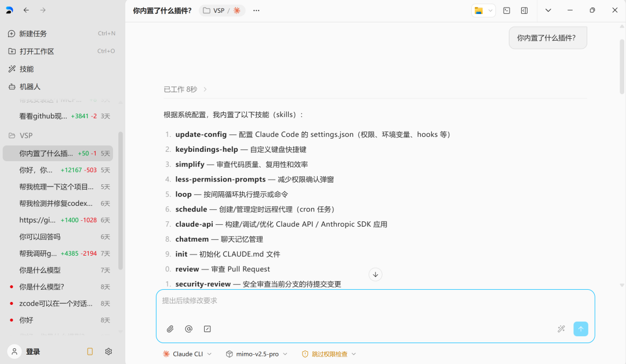626x364 pixels.
Task: Click the keybindings-help skill text
Action: (x=206, y=150)
